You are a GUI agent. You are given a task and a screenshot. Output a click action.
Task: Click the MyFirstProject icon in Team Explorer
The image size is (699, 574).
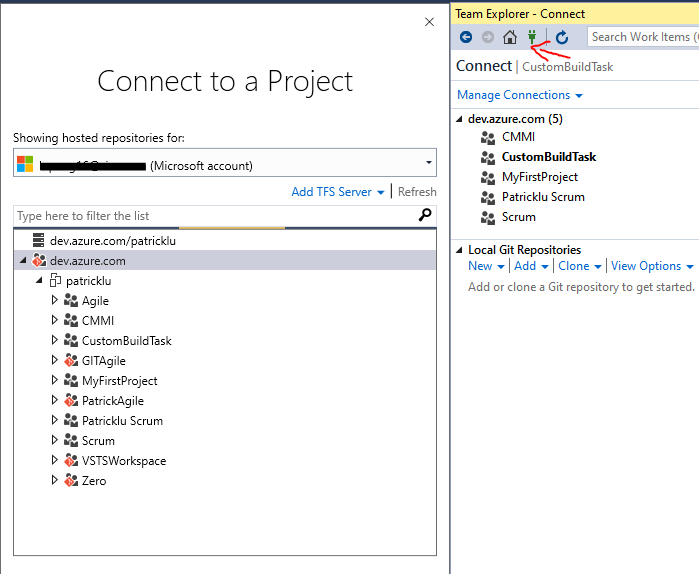pyautogui.click(x=488, y=178)
